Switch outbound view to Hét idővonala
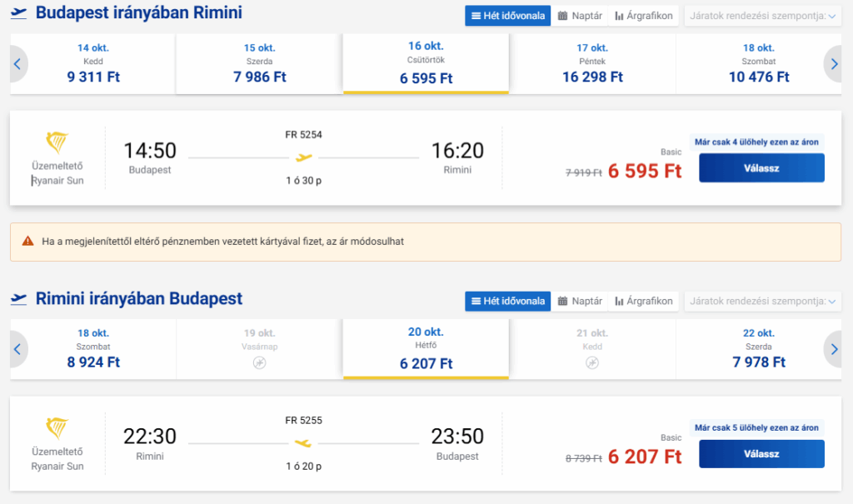 click(507, 16)
